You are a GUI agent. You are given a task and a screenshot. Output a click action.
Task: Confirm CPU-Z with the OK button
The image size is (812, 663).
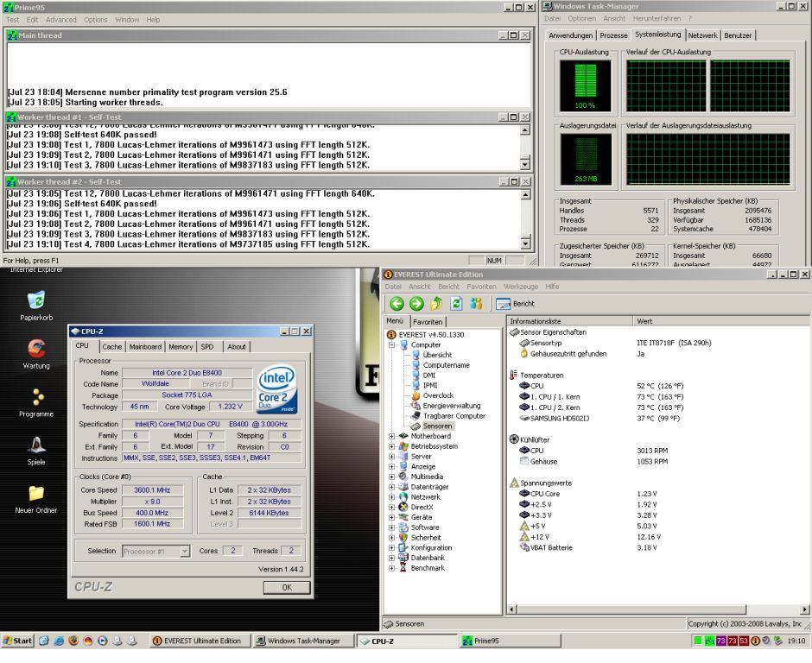tap(287, 588)
